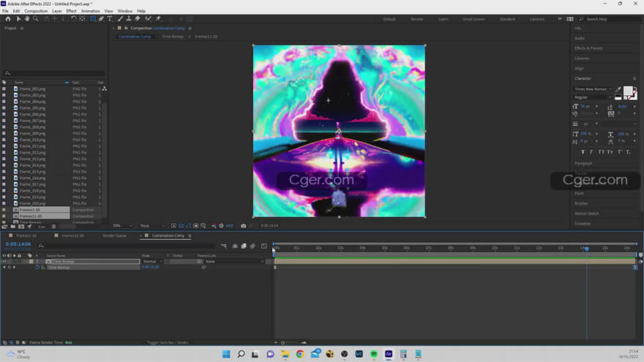Select the Pen tool
The width and height of the screenshot is (644, 362).
tap(102, 19)
